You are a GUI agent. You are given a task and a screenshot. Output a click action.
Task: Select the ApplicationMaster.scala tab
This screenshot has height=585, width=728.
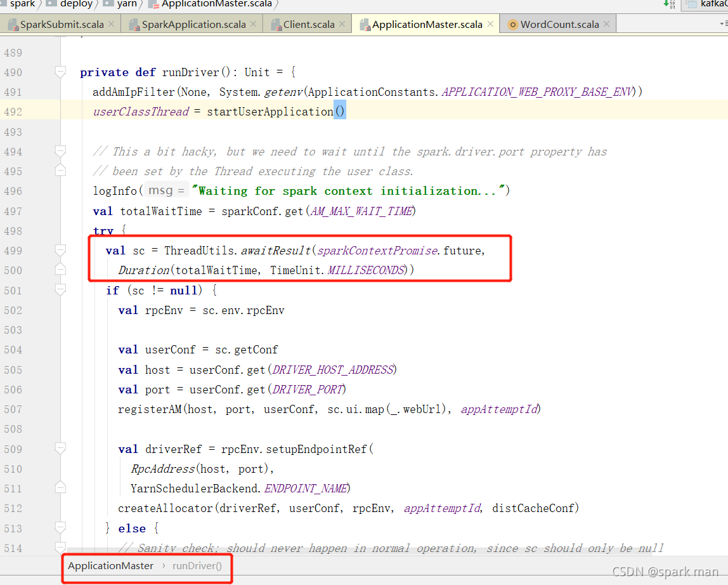[x=427, y=25]
